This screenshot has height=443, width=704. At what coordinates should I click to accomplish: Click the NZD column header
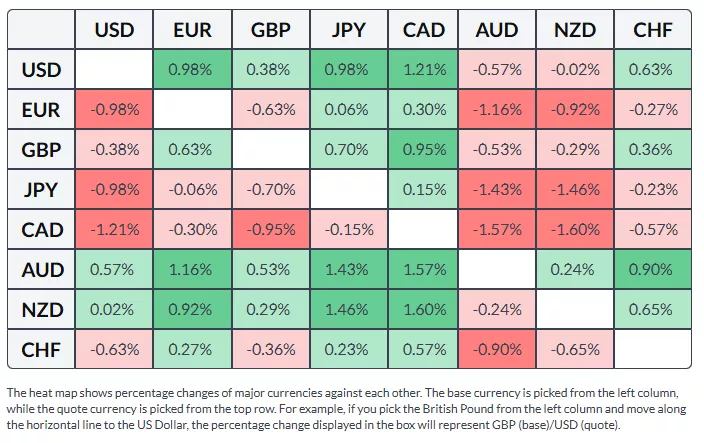click(575, 30)
